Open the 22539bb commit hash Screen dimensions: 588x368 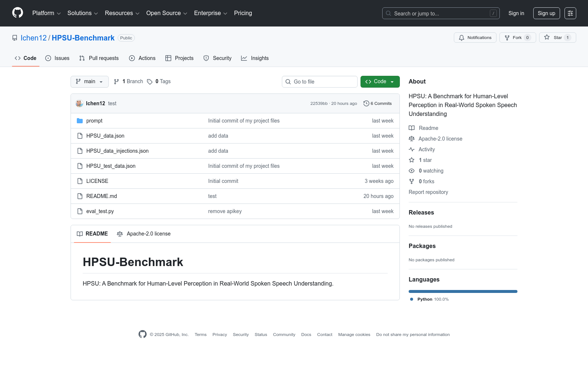tap(319, 103)
